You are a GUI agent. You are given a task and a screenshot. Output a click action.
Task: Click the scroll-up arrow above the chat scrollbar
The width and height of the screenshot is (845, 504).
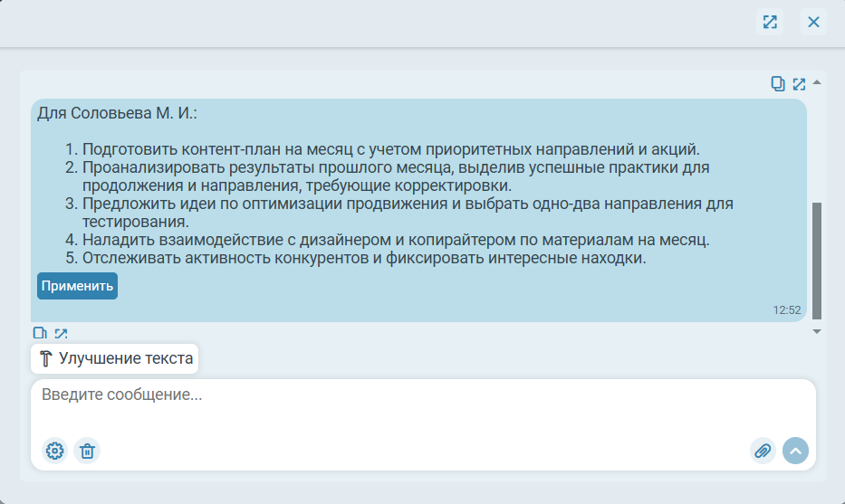[817, 83]
